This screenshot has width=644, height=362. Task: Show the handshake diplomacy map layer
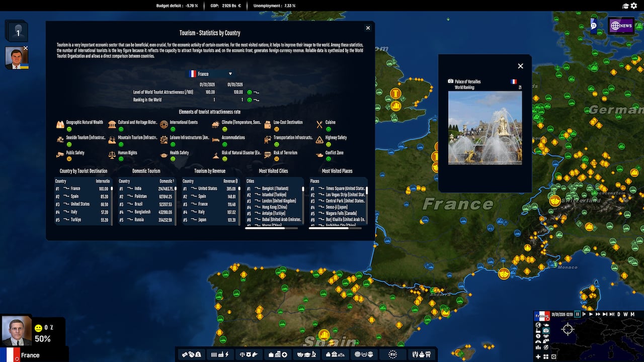tap(546, 336)
